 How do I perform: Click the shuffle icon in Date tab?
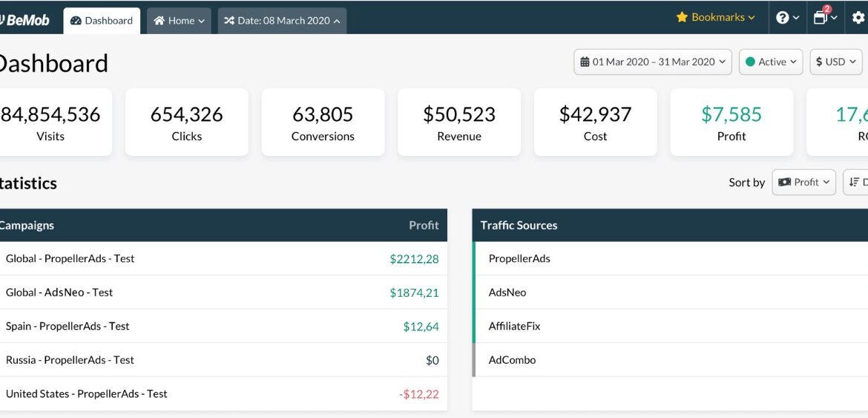tap(229, 21)
